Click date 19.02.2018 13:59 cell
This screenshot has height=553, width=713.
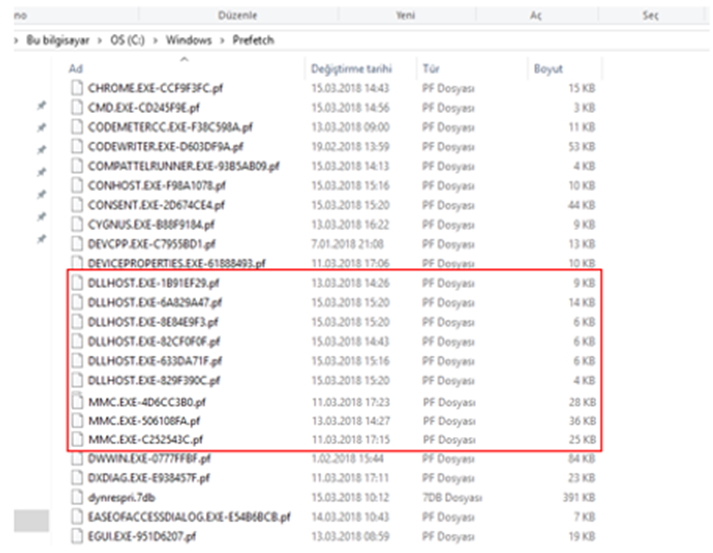coord(350,146)
